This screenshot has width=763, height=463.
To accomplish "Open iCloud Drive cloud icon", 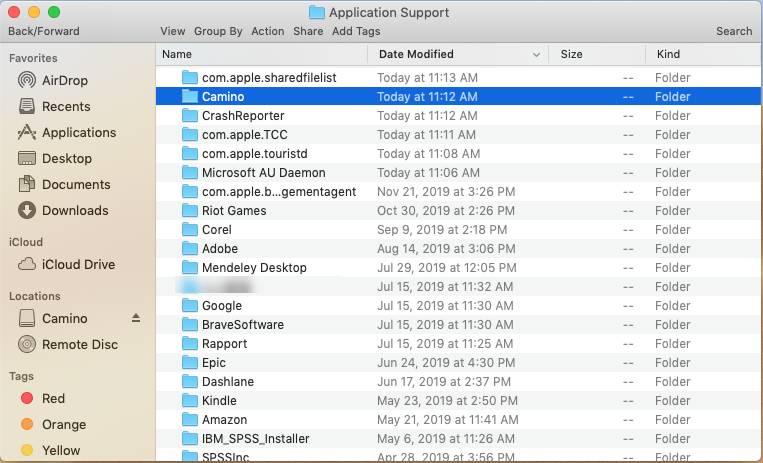I will click(x=27, y=264).
